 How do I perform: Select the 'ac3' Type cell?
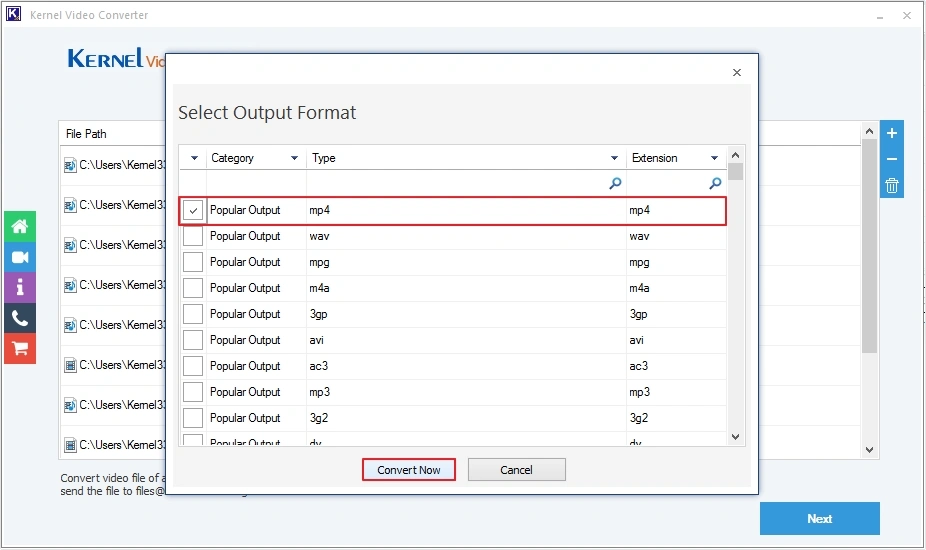pos(467,366)
